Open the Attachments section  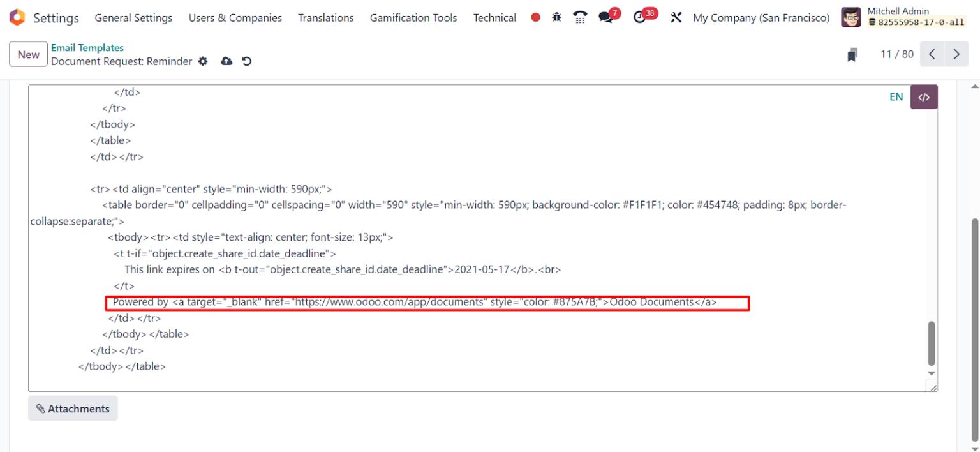[x=72, y=408]
